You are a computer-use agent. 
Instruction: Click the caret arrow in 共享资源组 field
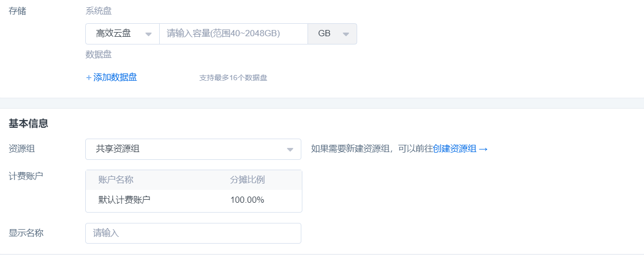[290, 149]
